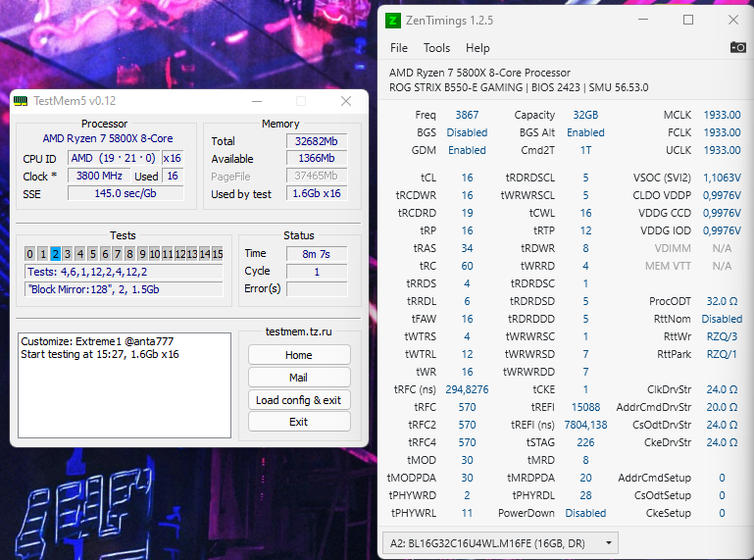Open the File menu in ZenTimings
This screenshot has width=754, height=560.
click(x=399, y=48)
